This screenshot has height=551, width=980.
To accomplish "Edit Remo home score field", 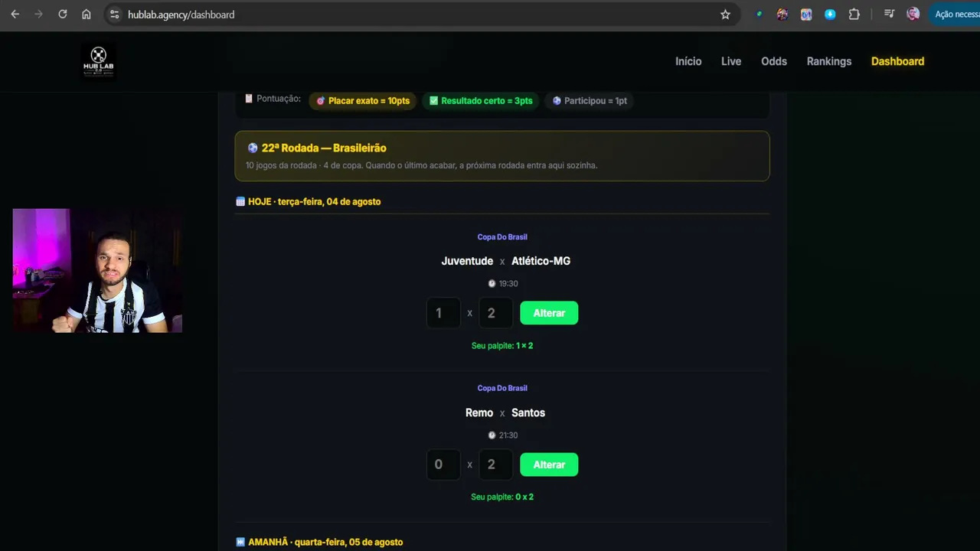I will [443, 465].
